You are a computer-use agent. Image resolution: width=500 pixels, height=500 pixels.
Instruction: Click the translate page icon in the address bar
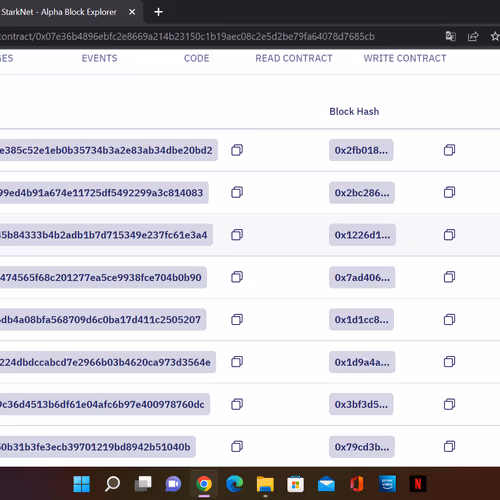451,36
